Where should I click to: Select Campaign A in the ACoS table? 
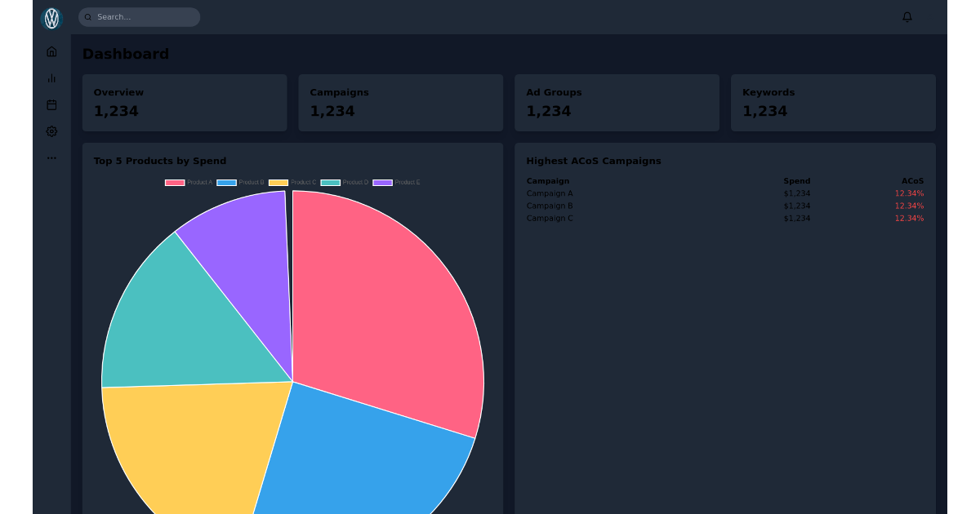pyautogui.click(x=550, y=193)
